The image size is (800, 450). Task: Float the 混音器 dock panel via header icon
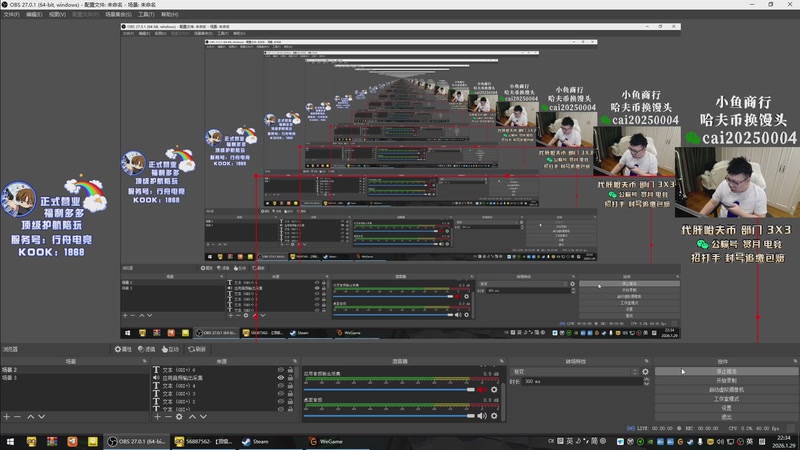[502, 361]
